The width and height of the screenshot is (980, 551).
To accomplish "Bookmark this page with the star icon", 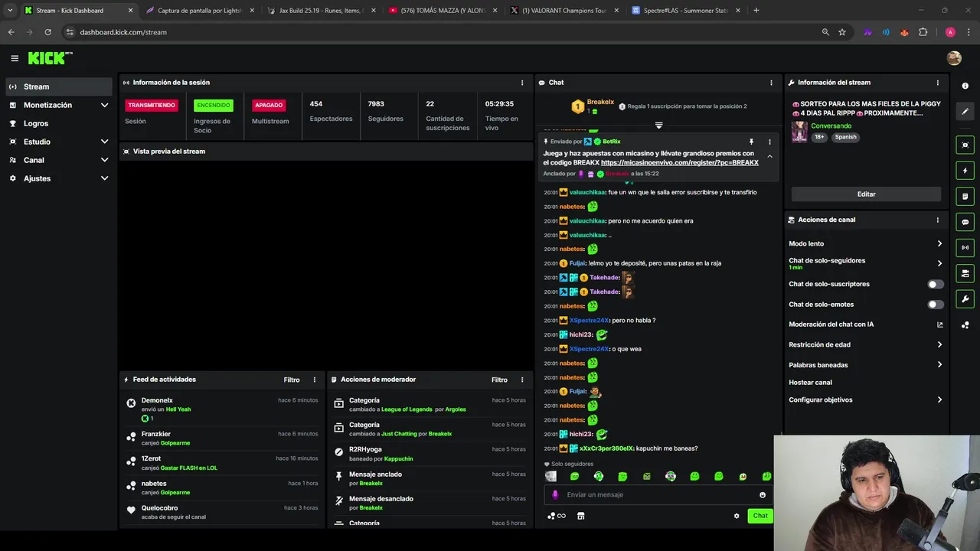I will [x=842, y=32].
